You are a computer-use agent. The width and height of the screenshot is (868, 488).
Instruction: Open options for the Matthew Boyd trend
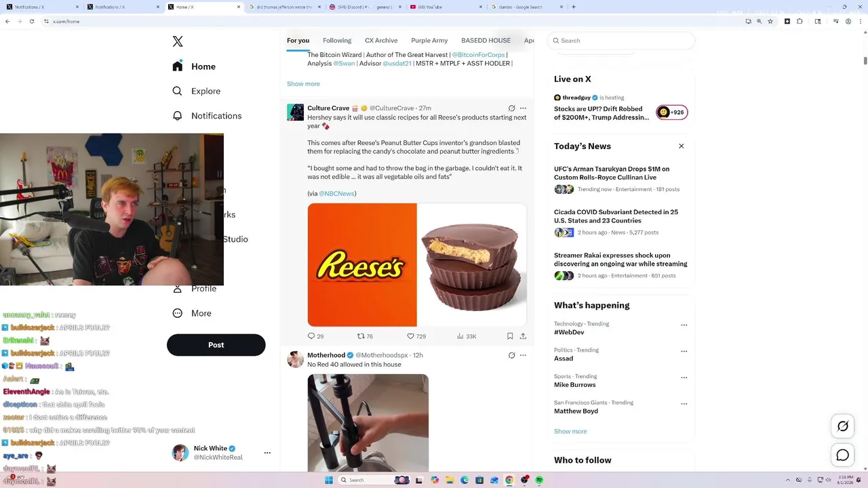[x=684, y=405]
